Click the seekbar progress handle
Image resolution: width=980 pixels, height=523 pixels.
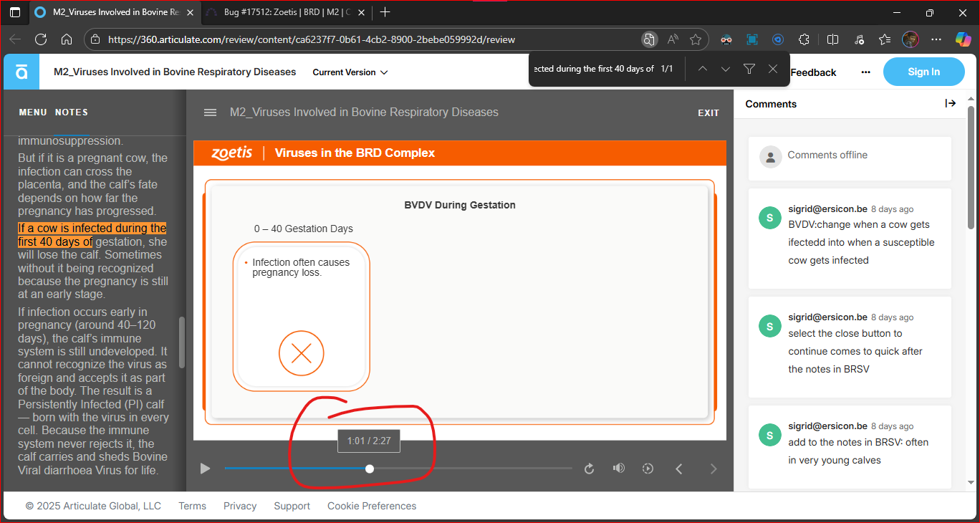coord(370,469)
